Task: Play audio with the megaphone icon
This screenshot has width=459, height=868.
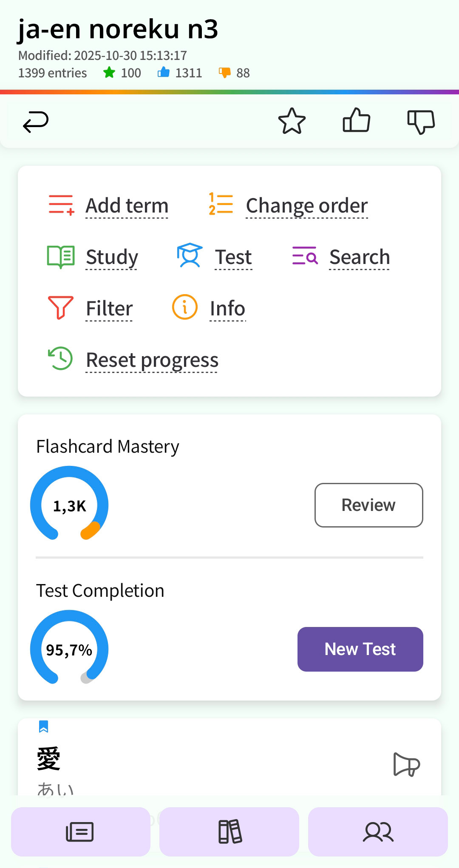Action: coord(406,765)
